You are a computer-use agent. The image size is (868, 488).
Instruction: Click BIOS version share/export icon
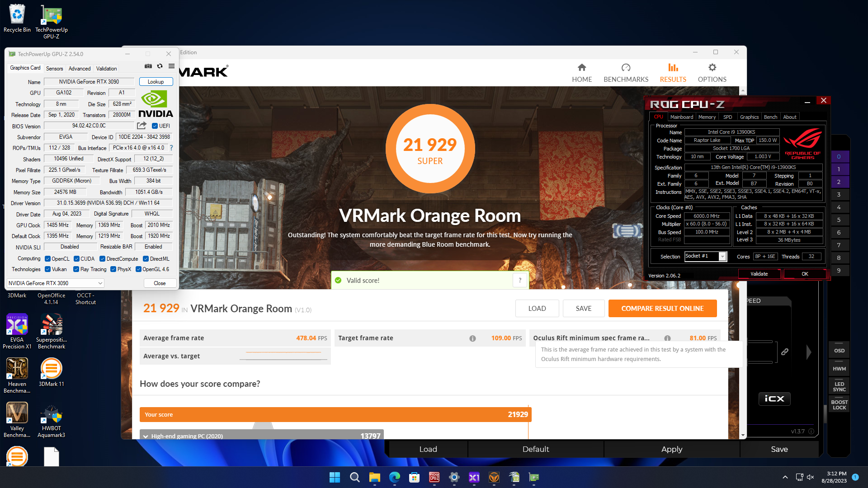[x=142, y=126]
